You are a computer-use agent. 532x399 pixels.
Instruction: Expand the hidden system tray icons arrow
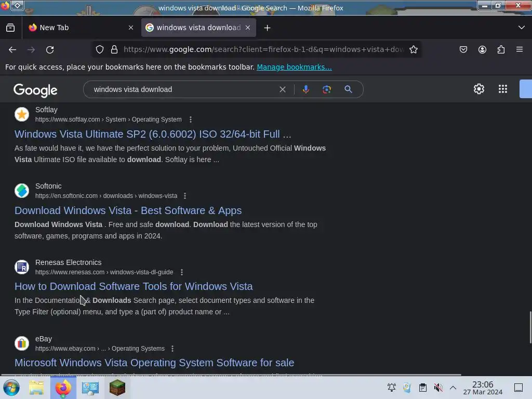pyautogui.click(x=453, y=388)
